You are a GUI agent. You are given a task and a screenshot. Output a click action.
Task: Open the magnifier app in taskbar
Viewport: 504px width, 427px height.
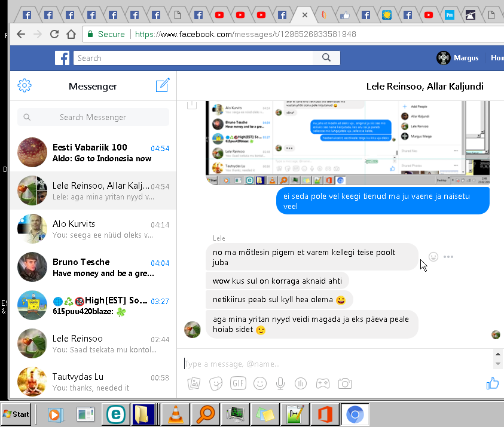click(206, 414)
